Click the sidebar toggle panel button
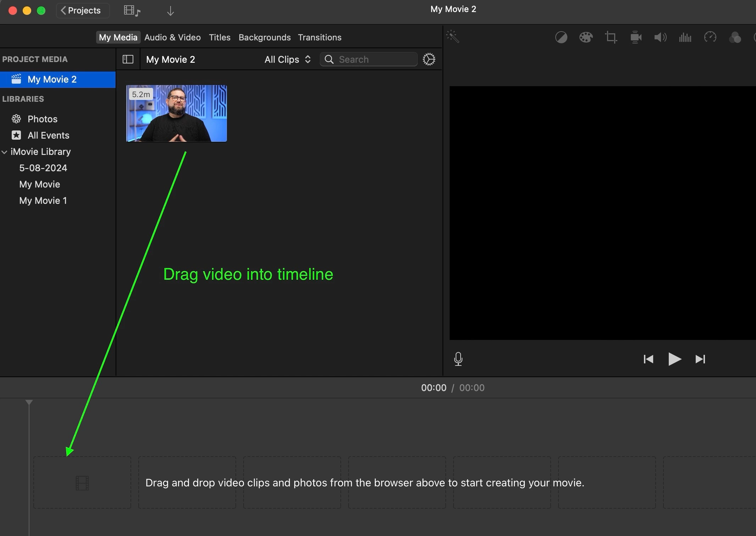 [x=128, y=58]
